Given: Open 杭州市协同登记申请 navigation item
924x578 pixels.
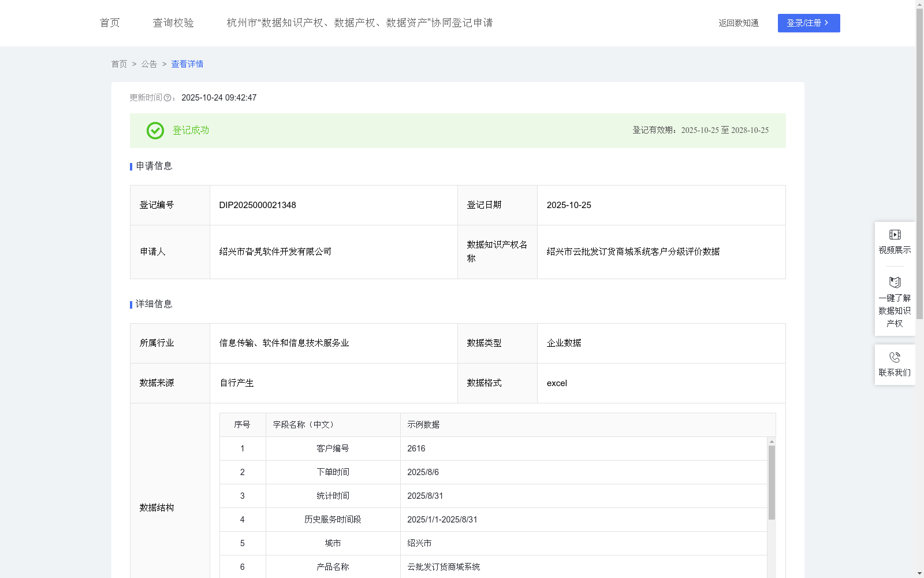Looking at the screenshot, I should (x=360, y=23).
